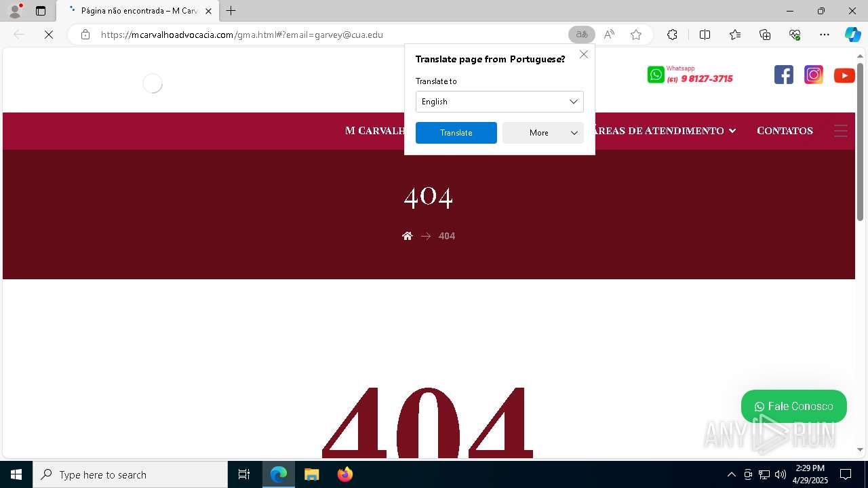Visit the Facebook page icon
Screen dimensions: 868x488
[x=784, y=75]
